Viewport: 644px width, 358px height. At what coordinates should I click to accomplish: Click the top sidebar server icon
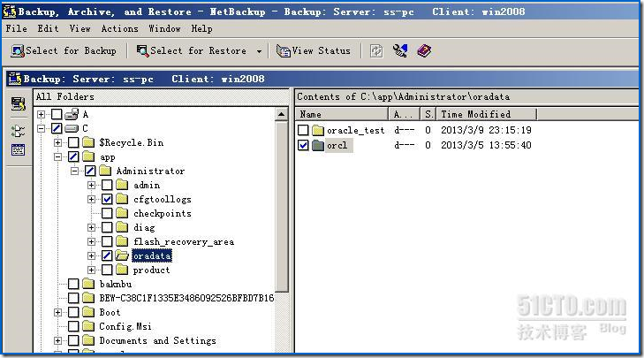coord(18,103)
